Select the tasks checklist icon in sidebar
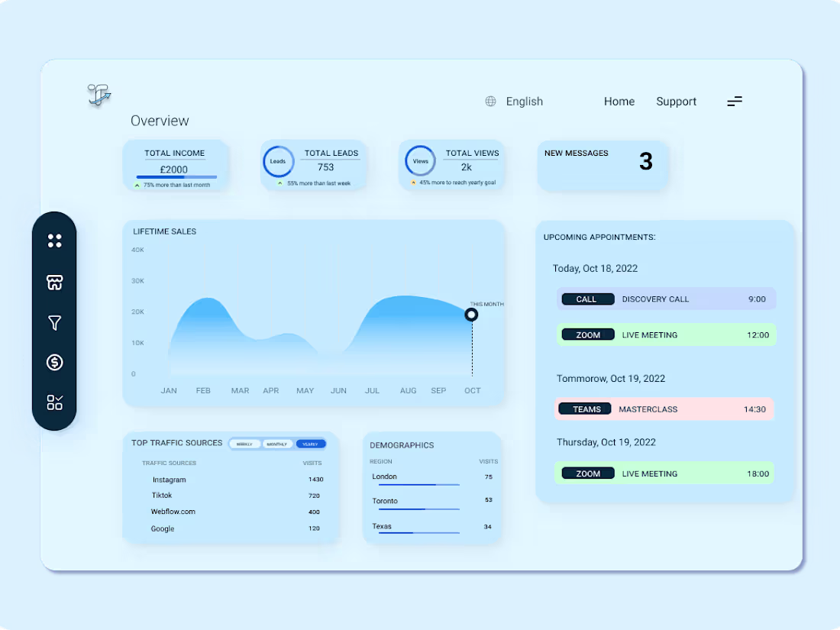Viewport: 840px width, 630px height. (54, 402)
